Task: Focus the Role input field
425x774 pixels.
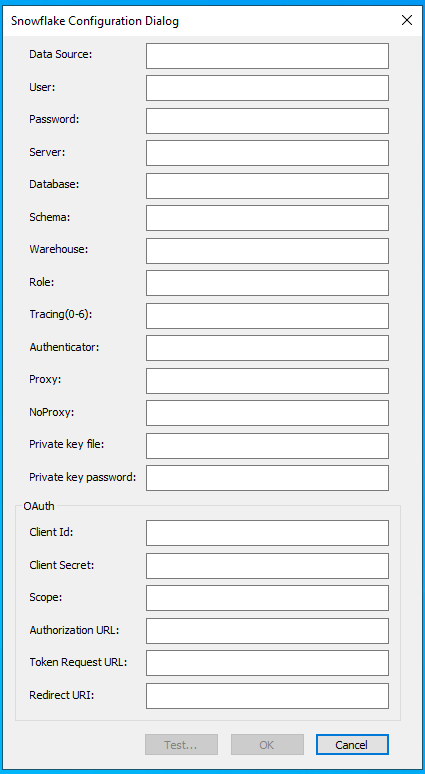Action: coord(267,283)
